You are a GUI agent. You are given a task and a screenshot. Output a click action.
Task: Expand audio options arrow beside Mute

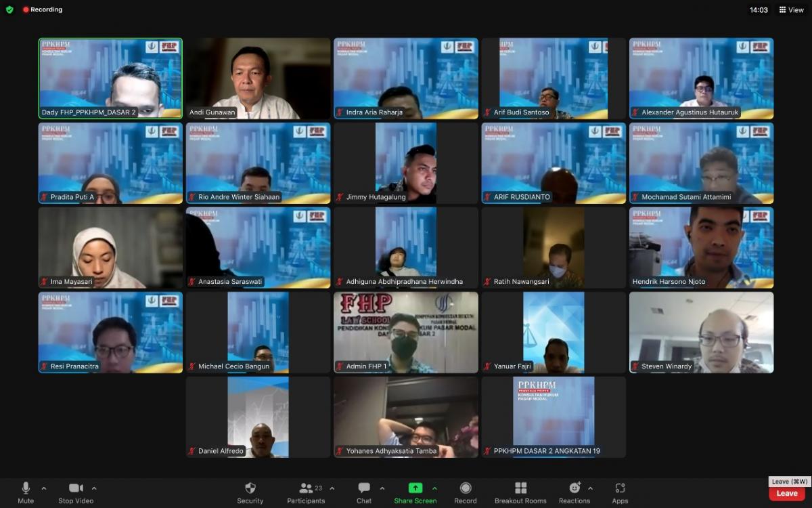tap(44, 488)
